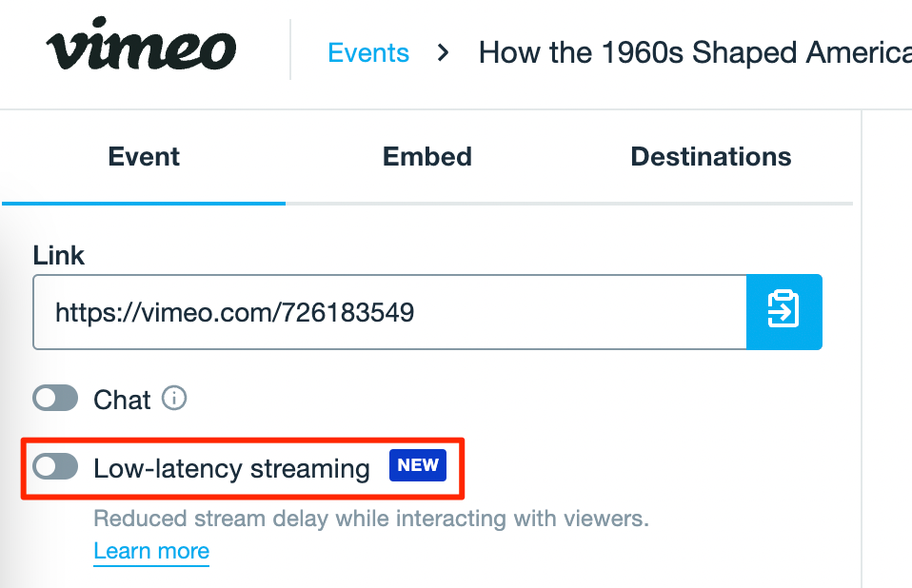Image resolution: width=912 pixels, height=588 pixels.
Task: Copy event link with clipboard icon
Action: [x=783, y=311]
